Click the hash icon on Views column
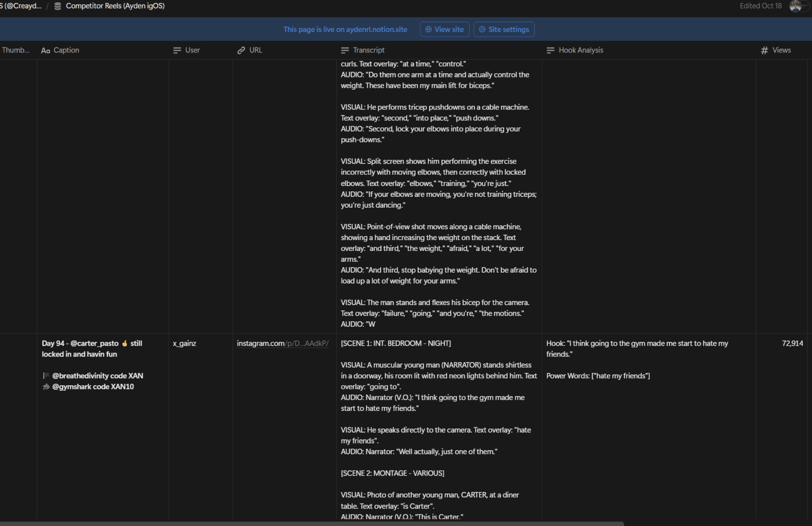 coord(764,50)
